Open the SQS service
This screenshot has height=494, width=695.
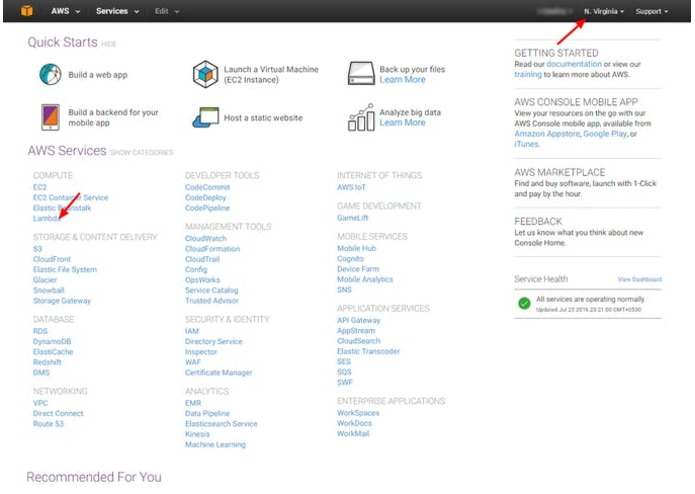344,372
